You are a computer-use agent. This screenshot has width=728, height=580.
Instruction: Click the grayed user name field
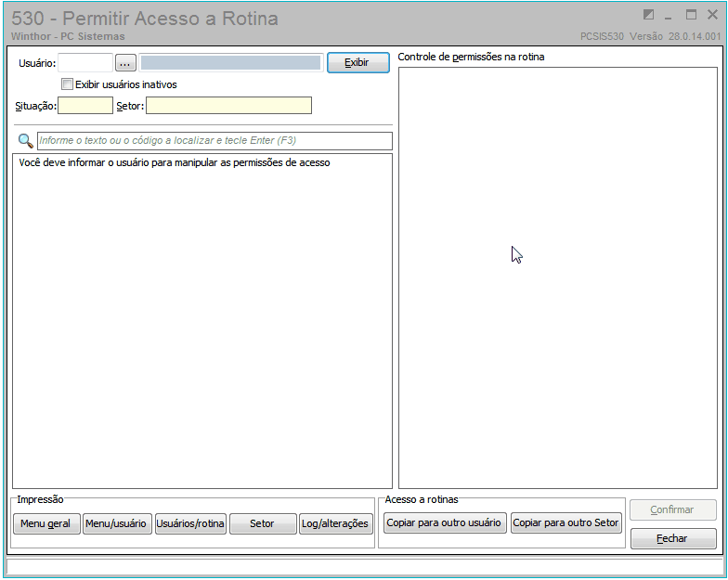(230, 63)
